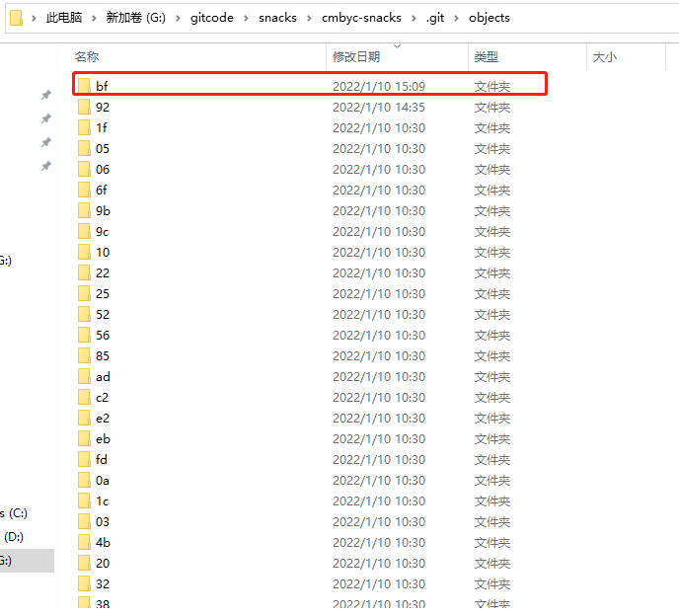Click date 2022/1/10 15:09 of bf
This screenshot has height=616, width=679.
tap(379, 86)
